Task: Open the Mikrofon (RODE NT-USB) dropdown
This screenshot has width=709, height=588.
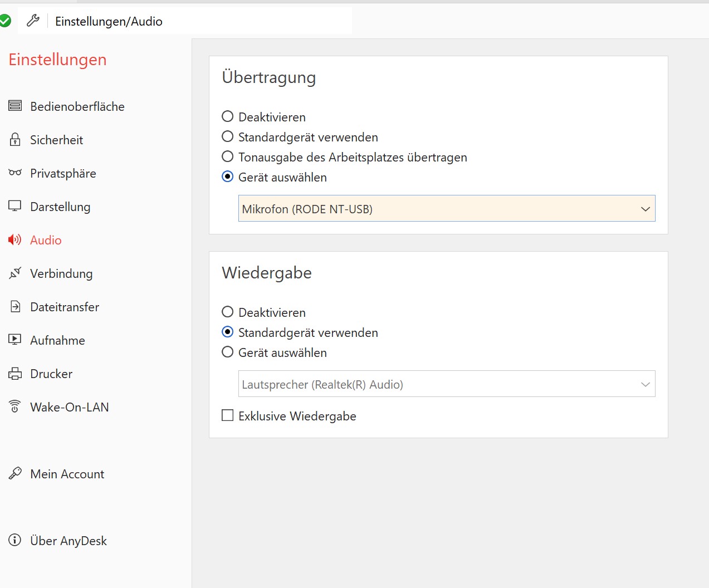Action: click(x=446, y=209)
